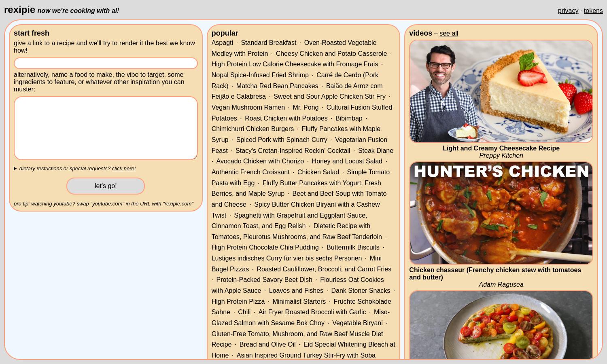
Task: Open Lustiges indisches Curry recipe
Action: (287, 258)
